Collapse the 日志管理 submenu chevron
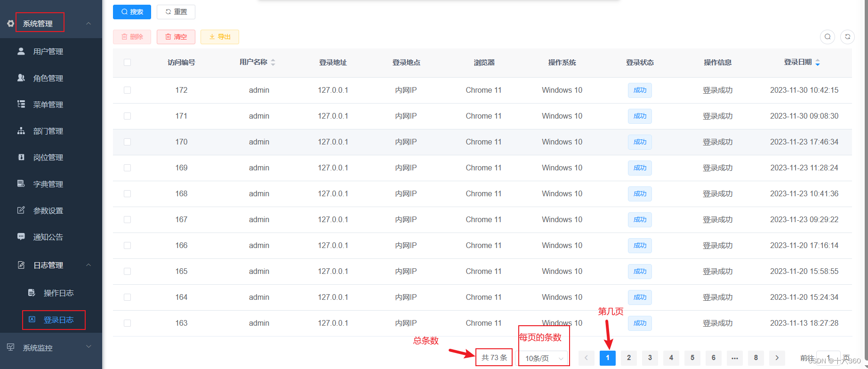 click(x=88, y=265)
